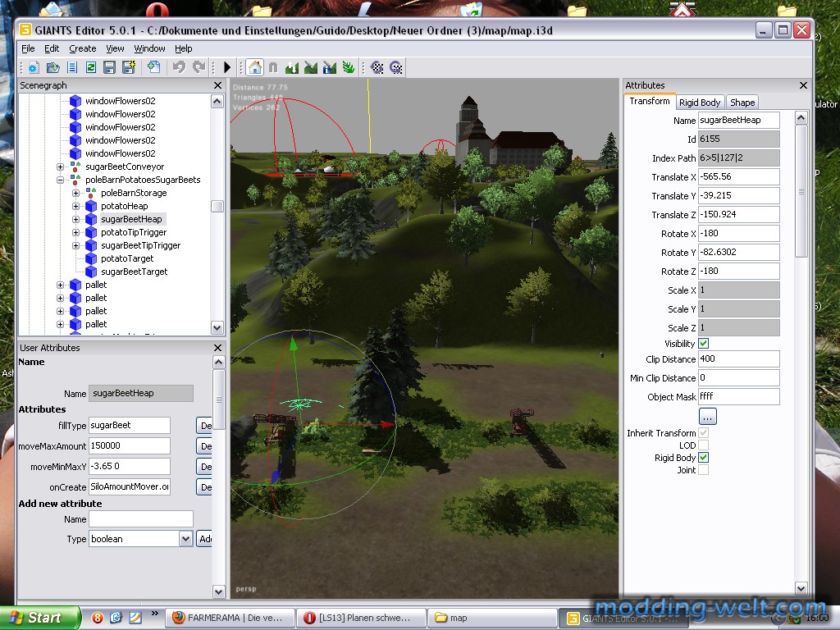Click the blue-lined document toolbar icon
Screen dimensions: 840x630
click(72, 67)
